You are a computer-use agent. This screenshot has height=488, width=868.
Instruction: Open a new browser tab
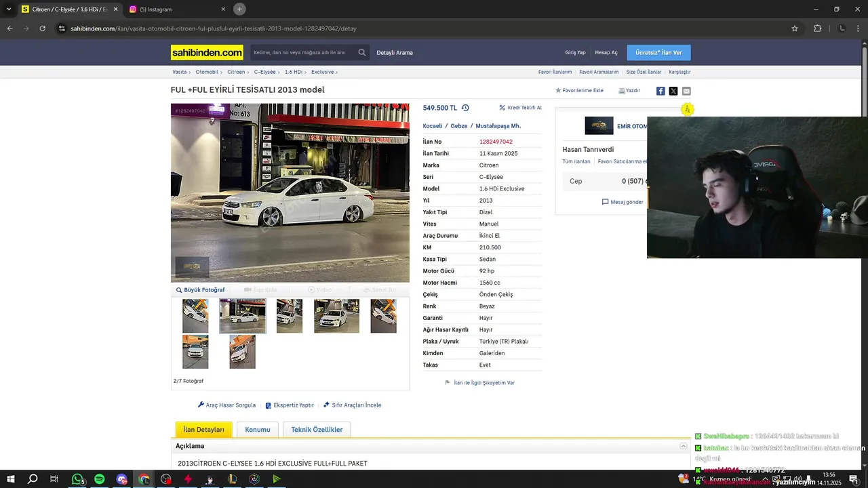(239, 9)
